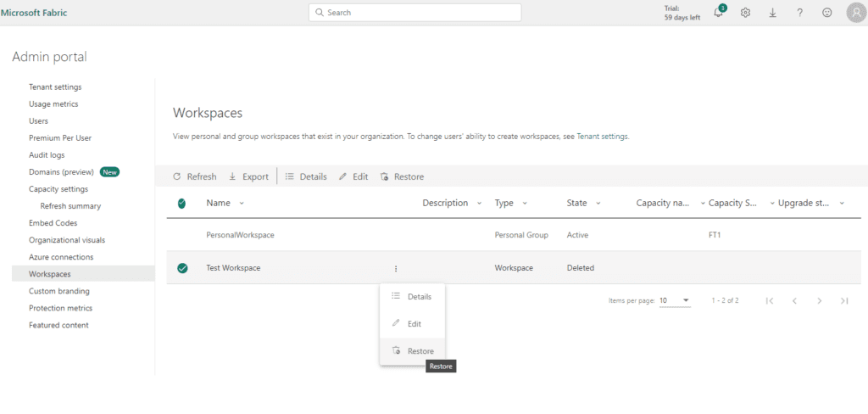This screenshot has width=868, height=414.
Task: Click the Microsoft Fabric logo text
Action: pyautogui.click(x=34, y=13)
